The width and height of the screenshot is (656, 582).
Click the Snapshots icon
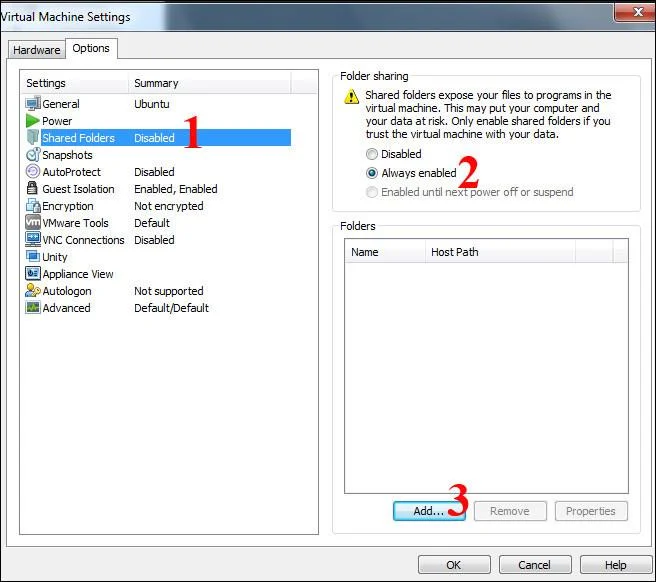pos(33,154)
